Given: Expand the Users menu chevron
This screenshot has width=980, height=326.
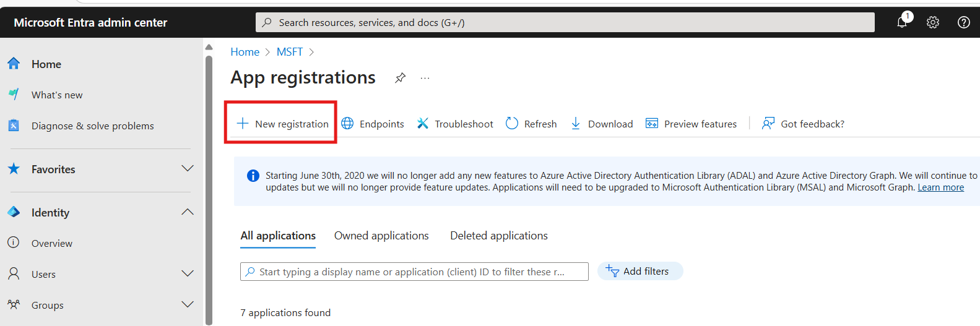Looking at the screenshot, I should tap(188, 273).
